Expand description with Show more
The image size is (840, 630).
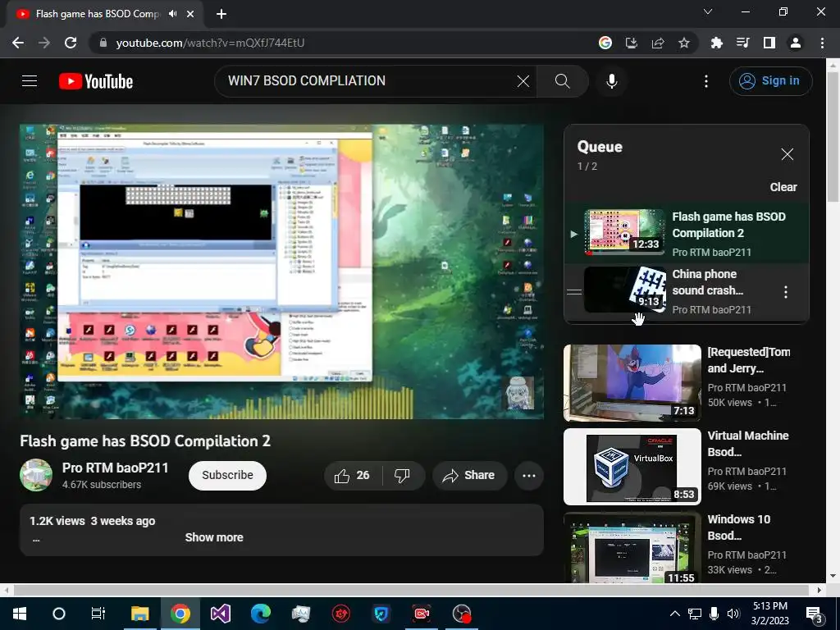point(214,537)
